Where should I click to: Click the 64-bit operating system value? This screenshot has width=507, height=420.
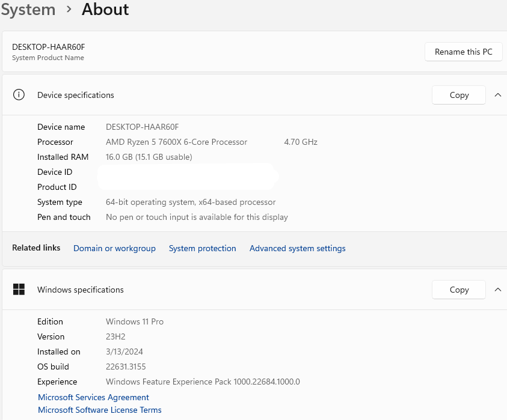(x=191, y=202)
